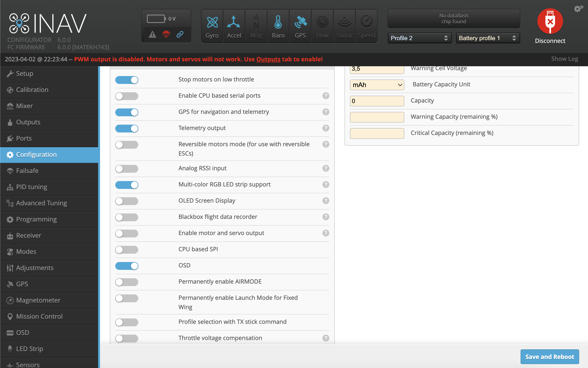Open the Mission Control tab
Image resolution: width=588 pixels, height=368 pixels.
pyautogui.click(x=39, y=316)
